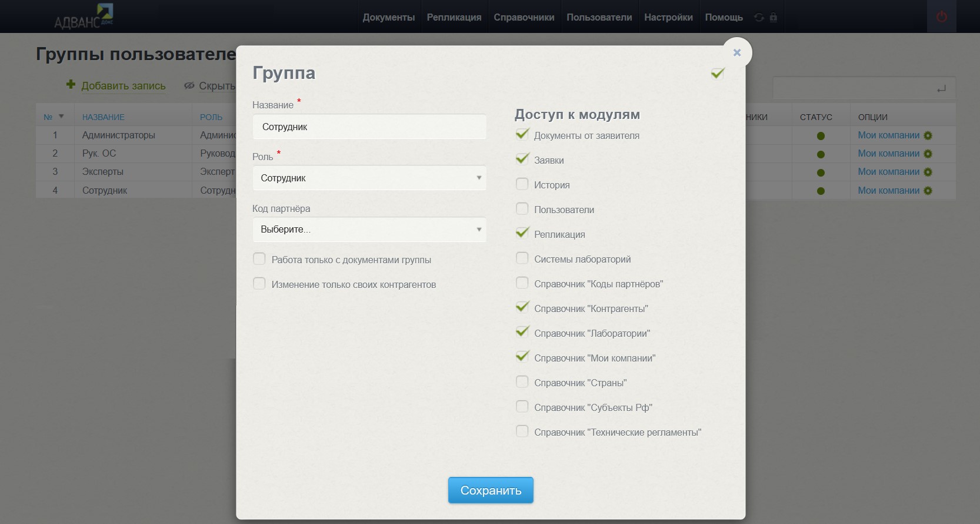Viewport: 980px width, 524px height.
Task: Open the Настройки menu
Action: (668, 18)
